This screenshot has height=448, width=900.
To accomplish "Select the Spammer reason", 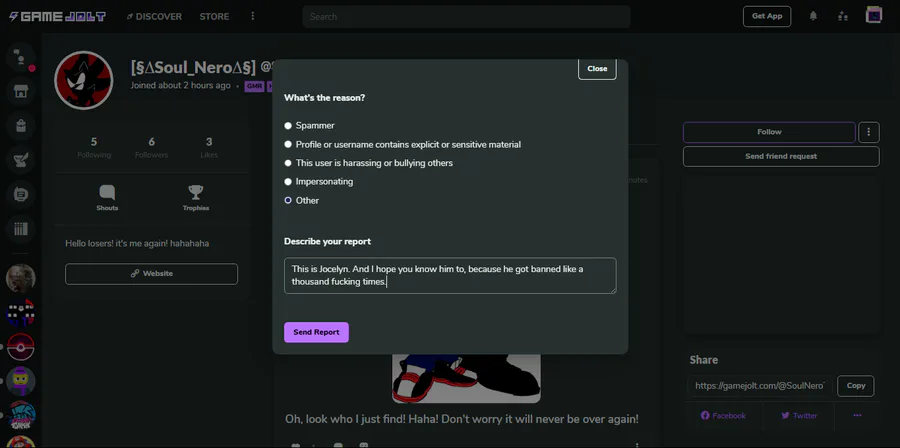I will tap(288, 126).
